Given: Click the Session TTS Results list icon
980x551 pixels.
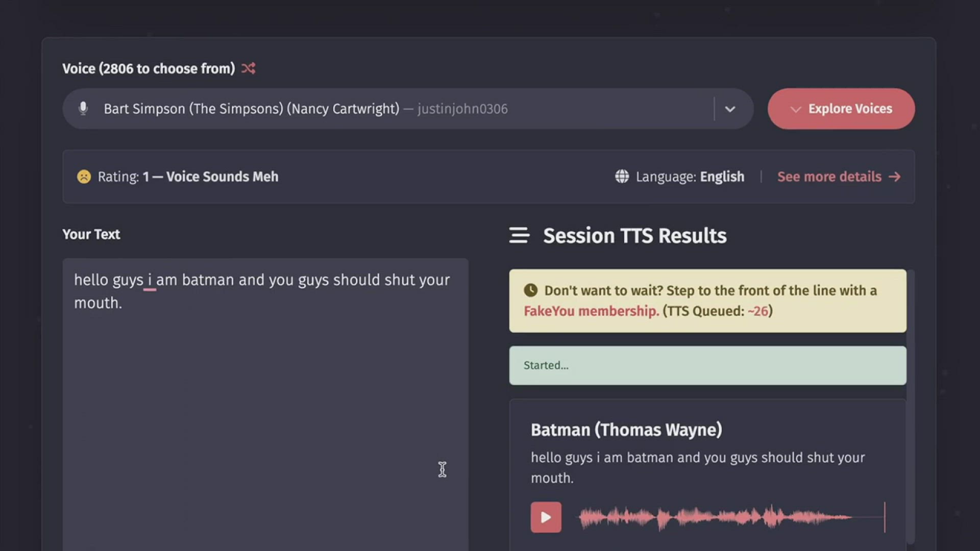Looking at the screenshot, I should (x=519, y=235).
